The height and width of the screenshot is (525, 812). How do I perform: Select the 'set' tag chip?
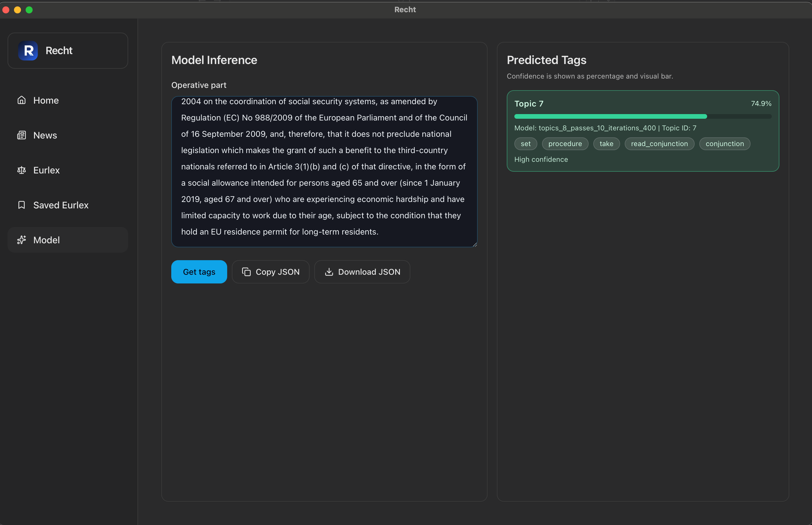(x=525, y=143)
